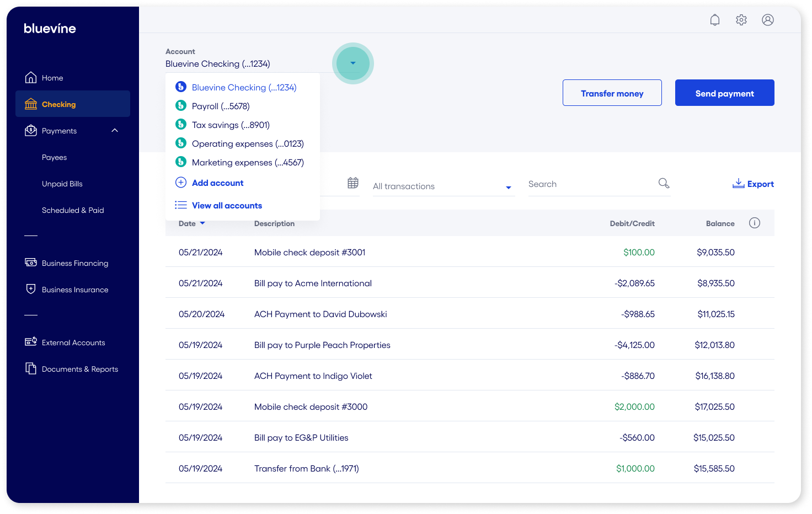Click the Documents & Reports icon
This screenshot has width=812, height=514.
click(31, 368)
